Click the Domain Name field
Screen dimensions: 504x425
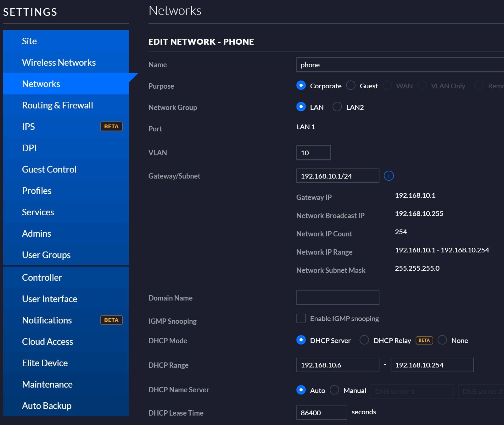(x=338, y=298)
